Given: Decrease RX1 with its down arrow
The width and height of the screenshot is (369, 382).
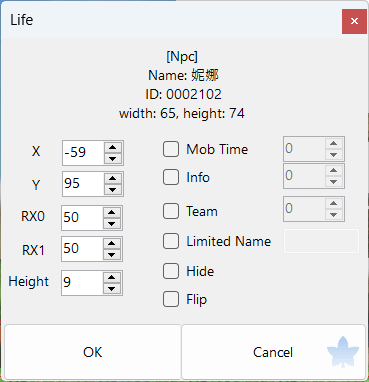Looking at the screenshot, I should [x=112, y=255].
